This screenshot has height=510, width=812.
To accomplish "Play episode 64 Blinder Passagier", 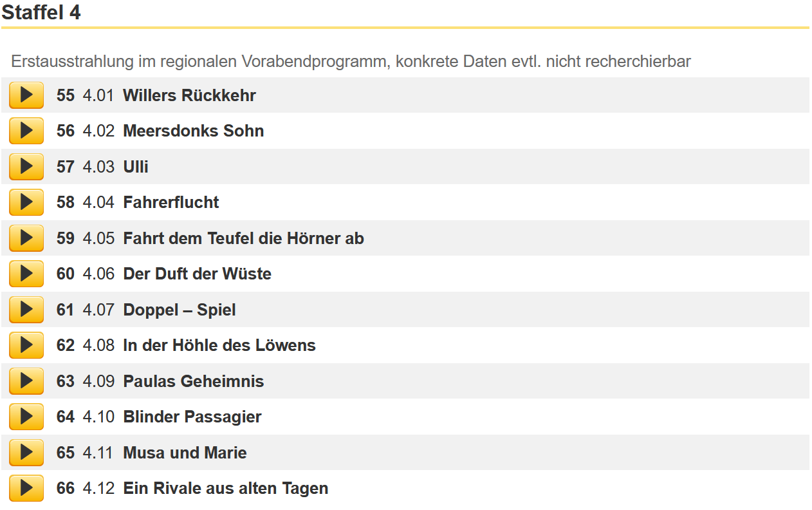I will click(x=26, y=417).
